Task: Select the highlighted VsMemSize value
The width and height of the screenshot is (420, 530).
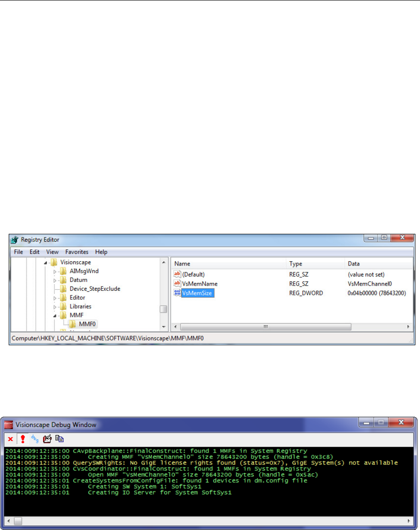Action: [197, 293]
